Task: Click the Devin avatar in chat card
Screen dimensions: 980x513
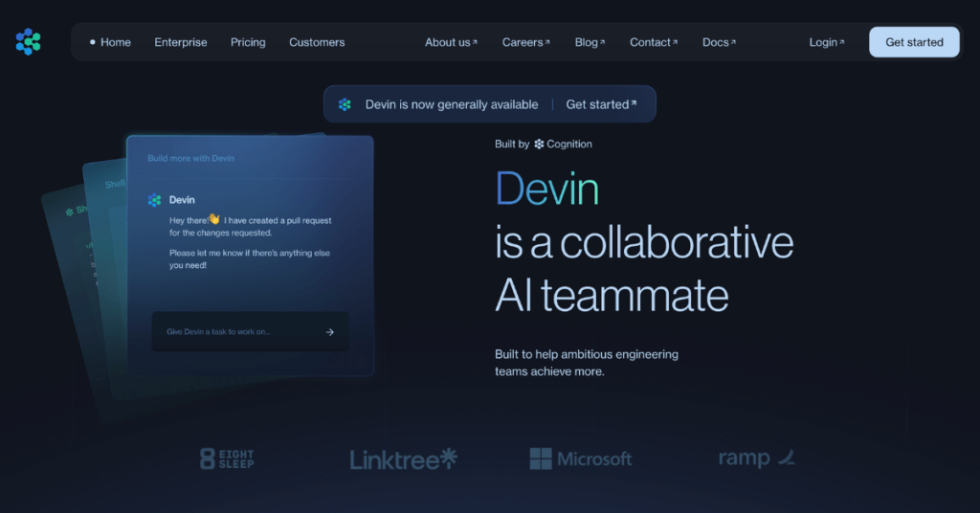Action: click(x=155, y=200)
